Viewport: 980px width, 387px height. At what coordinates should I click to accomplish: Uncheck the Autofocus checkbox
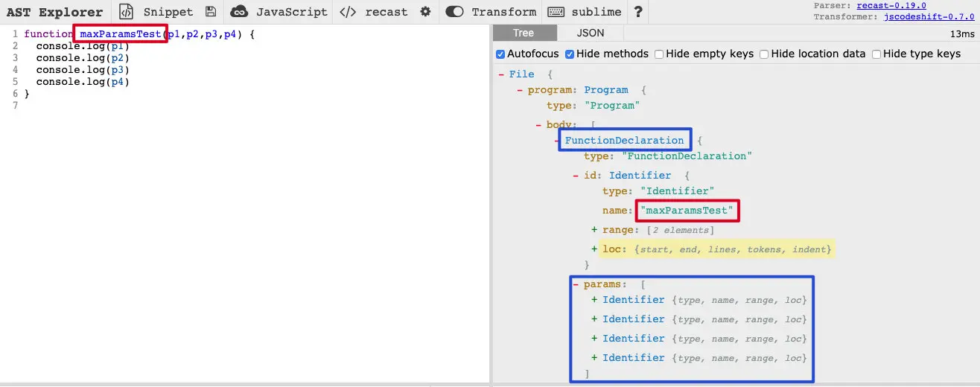pyautogui.click(x=500, y=54)
